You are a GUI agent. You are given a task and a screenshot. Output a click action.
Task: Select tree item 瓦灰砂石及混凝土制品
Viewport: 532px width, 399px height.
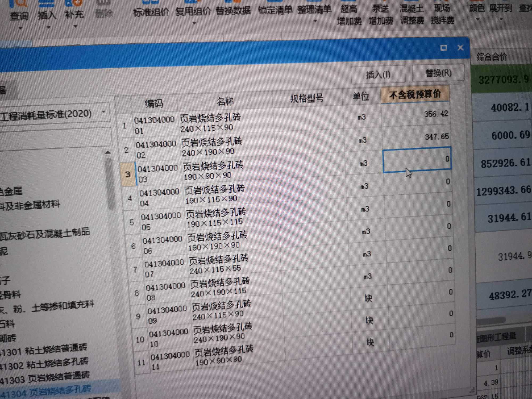pyautogui.click(x=45, y=234)
